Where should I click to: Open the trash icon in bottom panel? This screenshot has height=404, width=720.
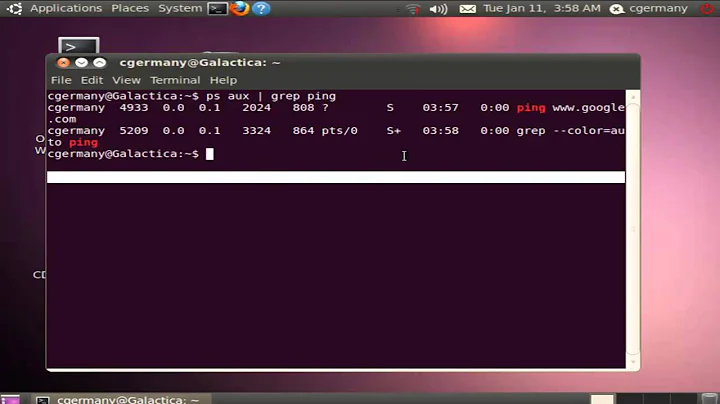tap(709, 398)
